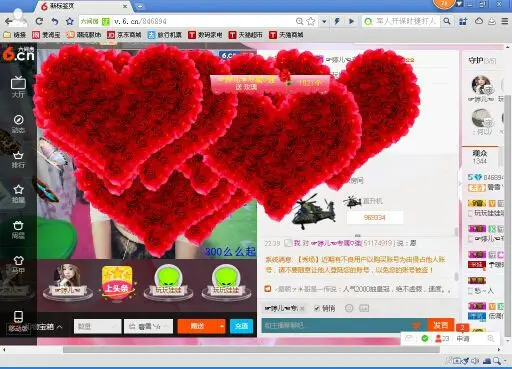Click the orange gift send button
The height and width of the screenshot is (369, 512).
(198, 326)
